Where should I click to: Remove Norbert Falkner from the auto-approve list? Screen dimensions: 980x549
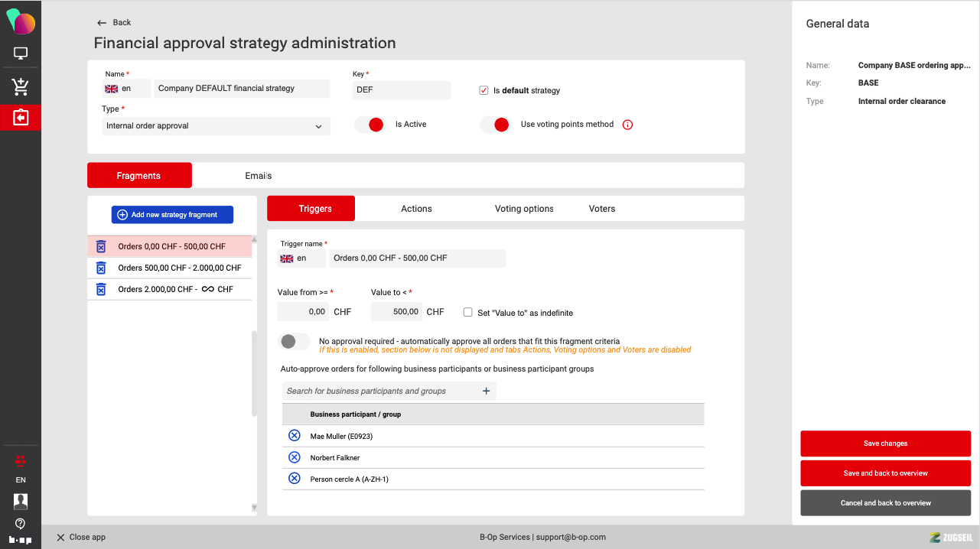[x=295, y=457]
